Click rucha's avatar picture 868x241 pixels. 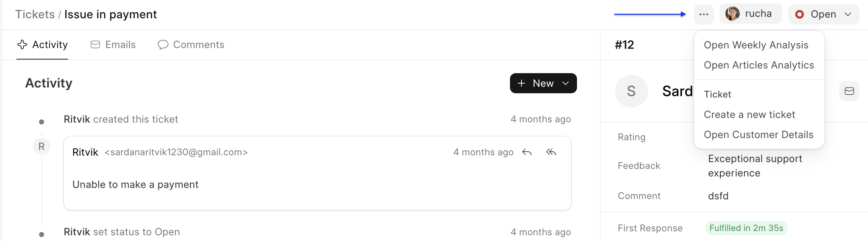pos(732,14)
